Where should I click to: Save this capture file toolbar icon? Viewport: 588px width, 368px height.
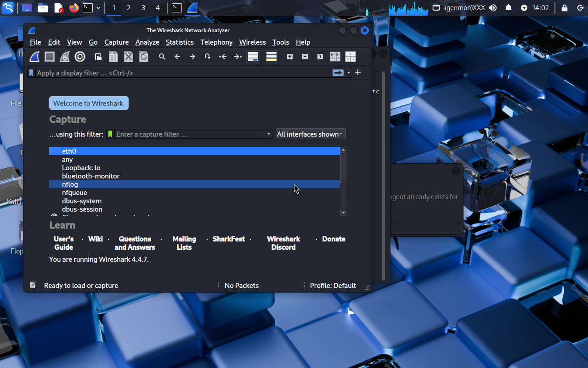[113, 57]
